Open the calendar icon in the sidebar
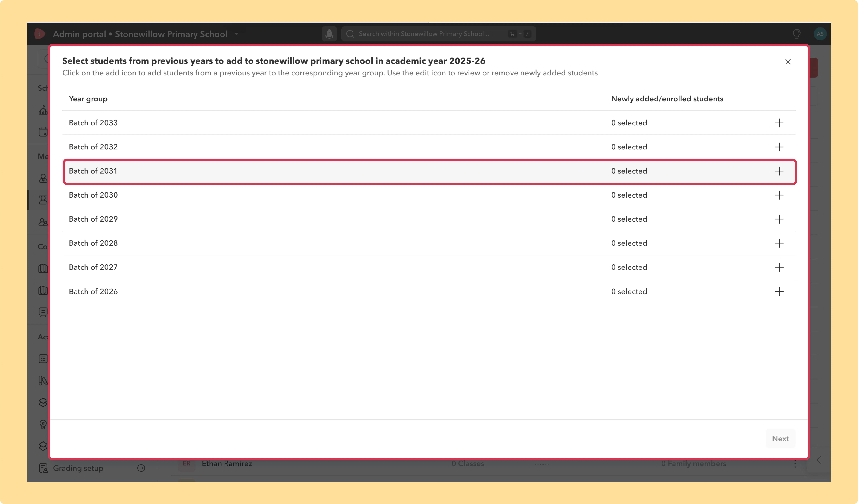This screenshot has height=504, width=858. tap(43, 132)
